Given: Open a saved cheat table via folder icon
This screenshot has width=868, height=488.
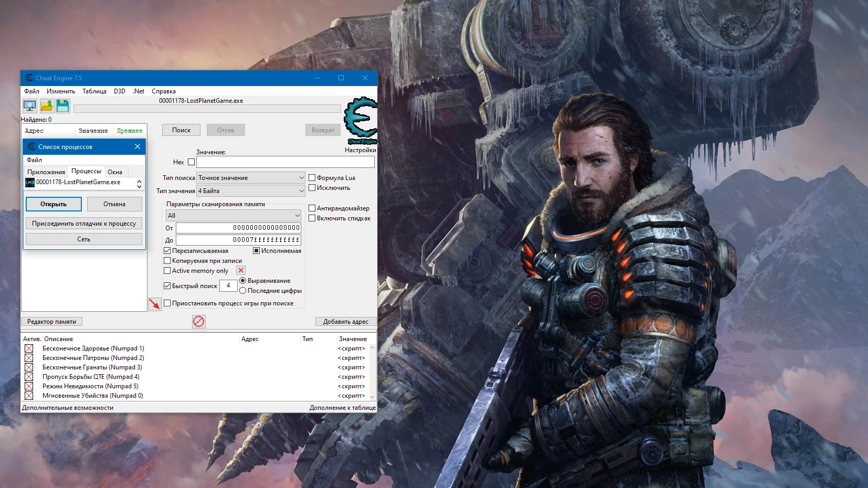Looking at the screenshot, I should [x=46, y=106].
